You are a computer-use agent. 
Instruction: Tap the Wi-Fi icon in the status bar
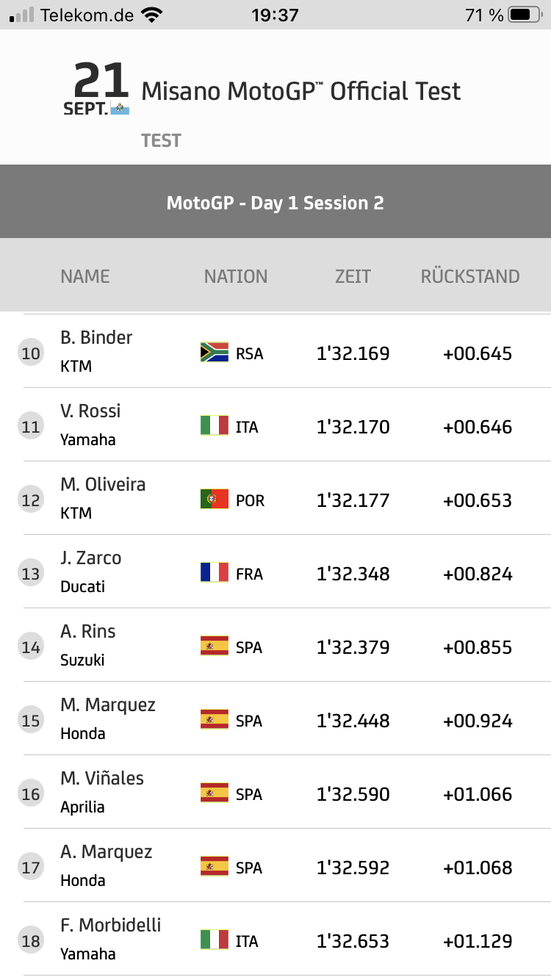pyautogui.click(x=152, y=15)
